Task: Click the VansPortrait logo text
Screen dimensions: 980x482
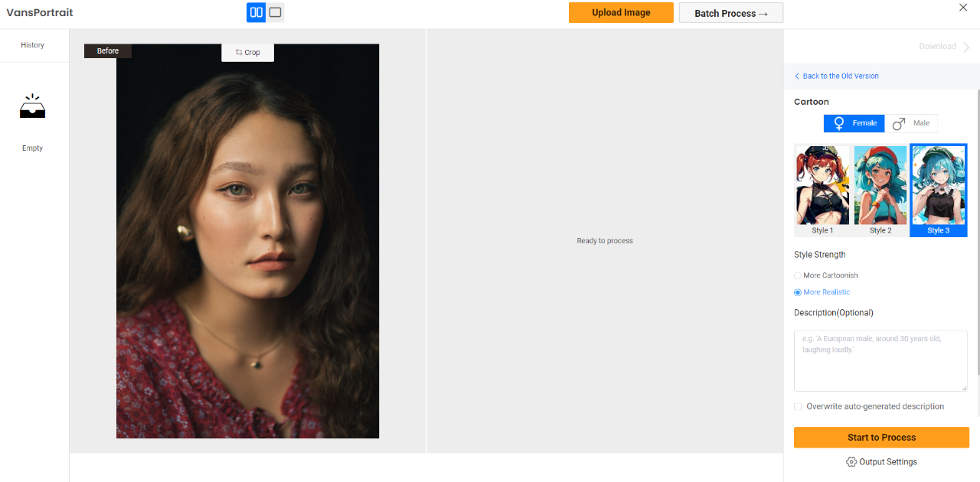Action: (40, 13)
